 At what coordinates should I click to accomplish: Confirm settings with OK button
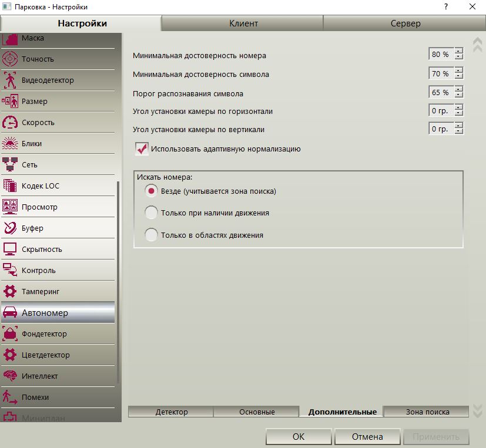299,436
